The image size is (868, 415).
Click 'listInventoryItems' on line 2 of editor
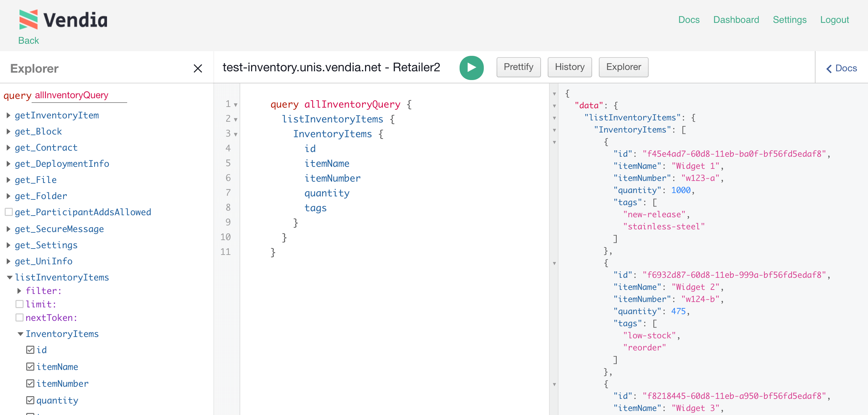pos(332,119)
